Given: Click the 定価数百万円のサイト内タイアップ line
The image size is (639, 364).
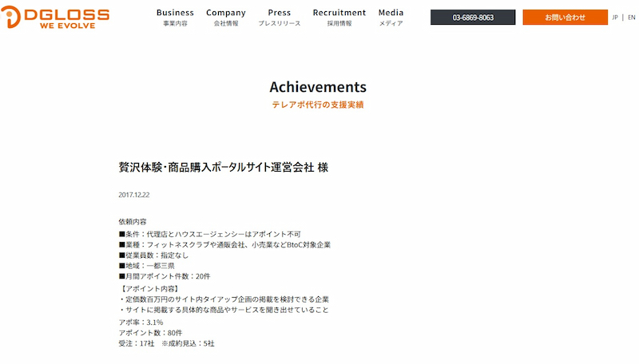Looking at the screenshot, I should (x=224, y=299).
